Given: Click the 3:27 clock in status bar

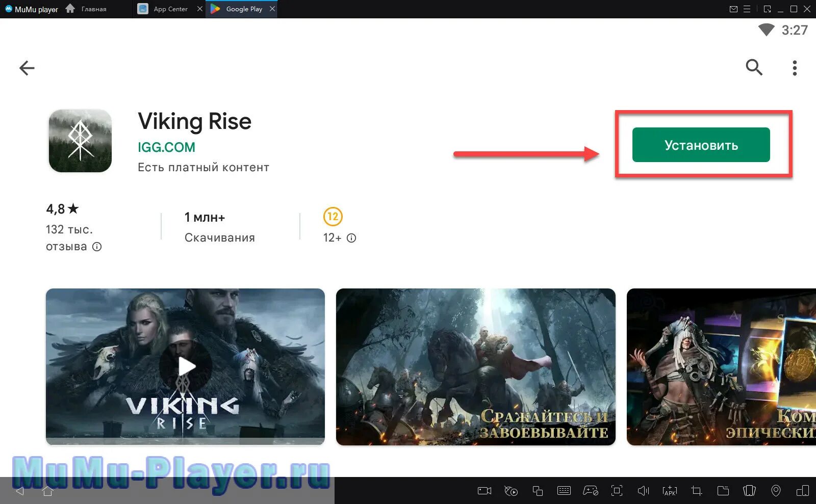Looking at the screenshot, I should point(795,30).
